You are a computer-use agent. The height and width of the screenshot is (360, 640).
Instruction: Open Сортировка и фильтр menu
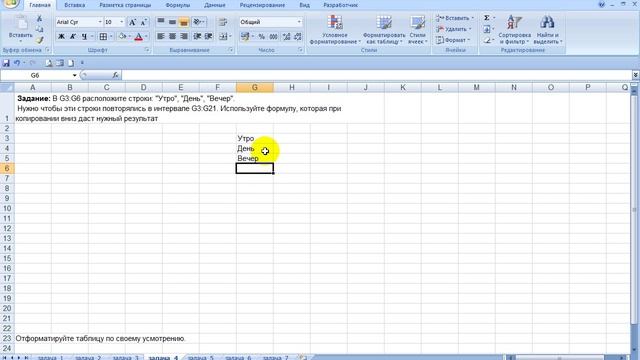click(x=514, y=30)
